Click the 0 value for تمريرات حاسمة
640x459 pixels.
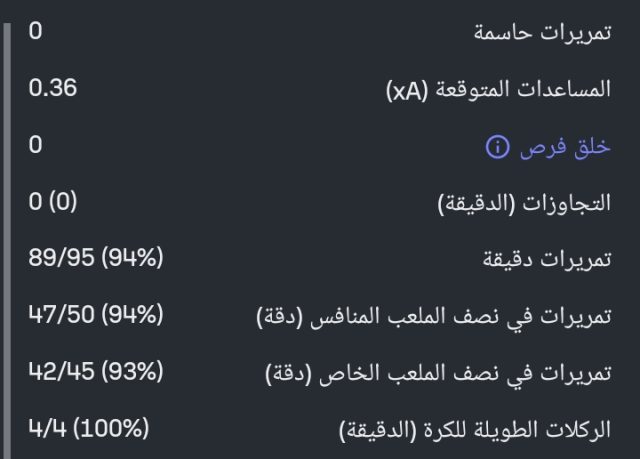pos(36,32)
